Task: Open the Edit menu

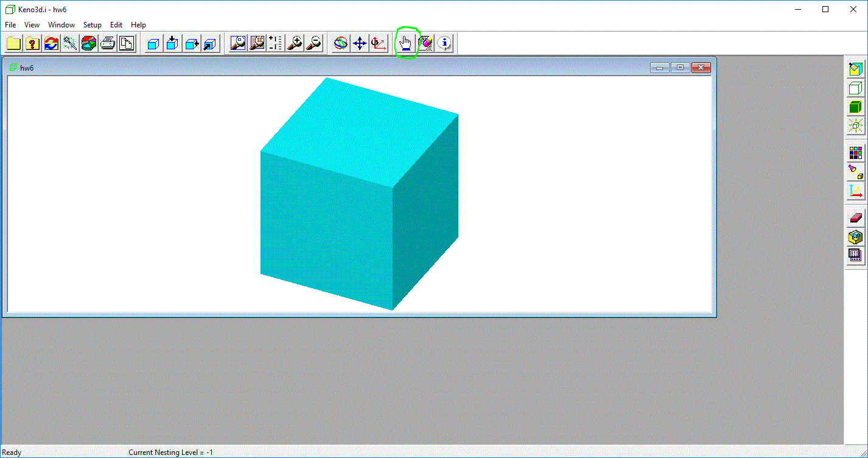Action: (x=116, y=25)
